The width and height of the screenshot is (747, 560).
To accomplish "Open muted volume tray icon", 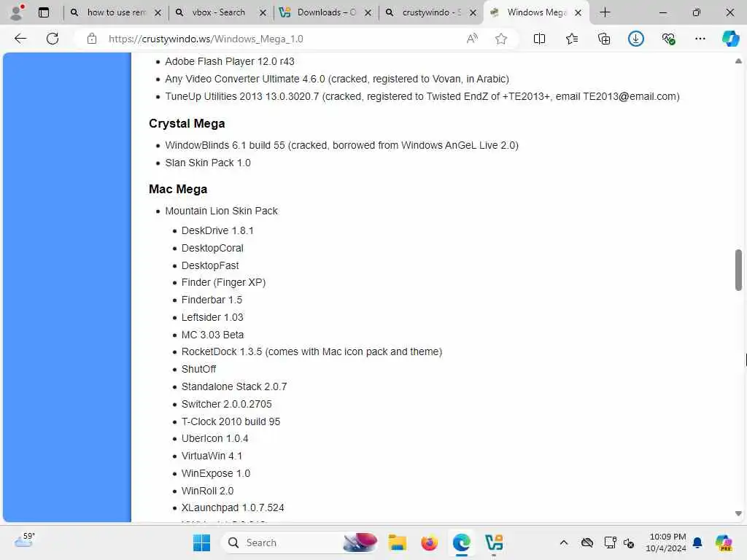I will point(629,542).
